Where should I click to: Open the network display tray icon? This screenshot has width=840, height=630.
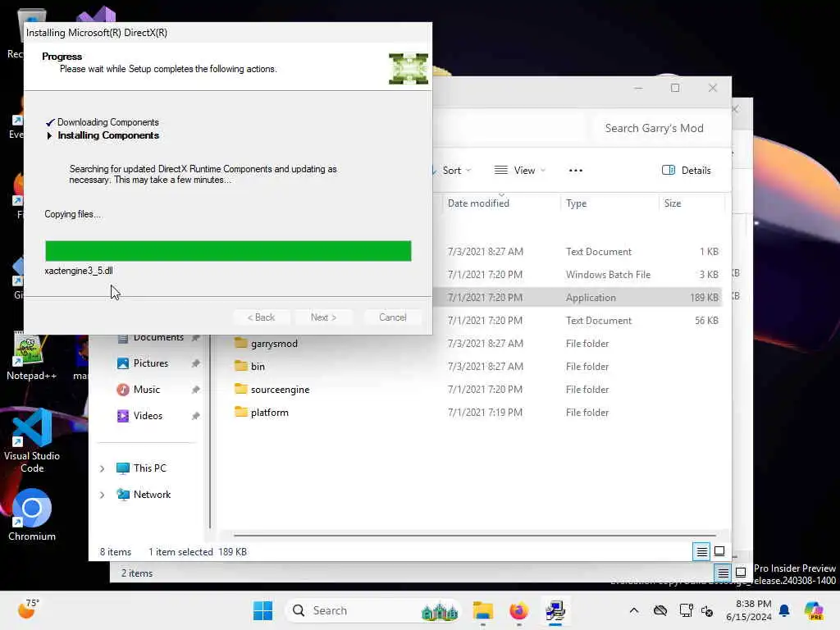685,610
